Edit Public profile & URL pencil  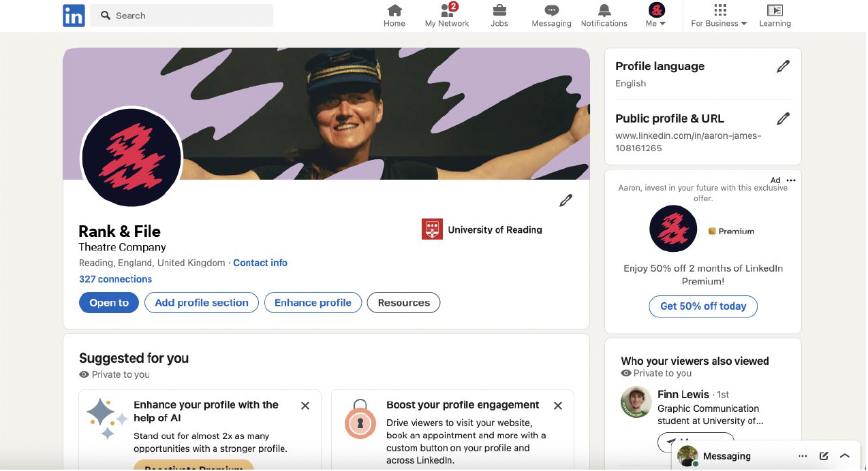pyautogui.click(x=784, y=119)
